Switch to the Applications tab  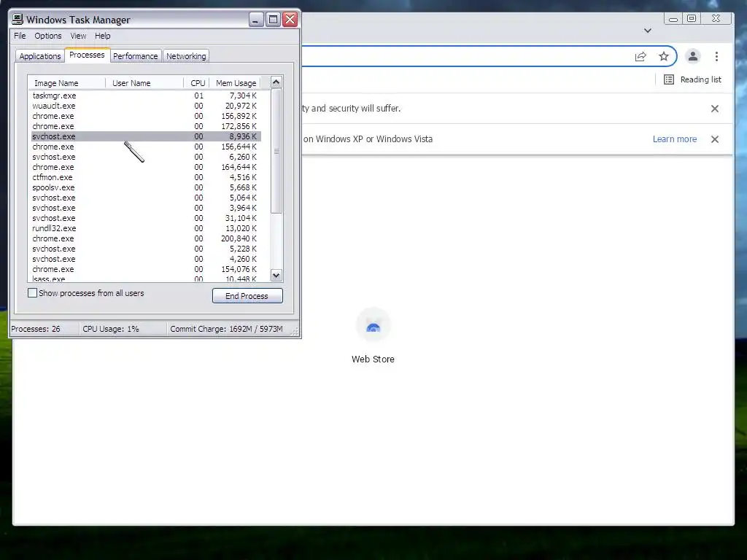[40, 56]
